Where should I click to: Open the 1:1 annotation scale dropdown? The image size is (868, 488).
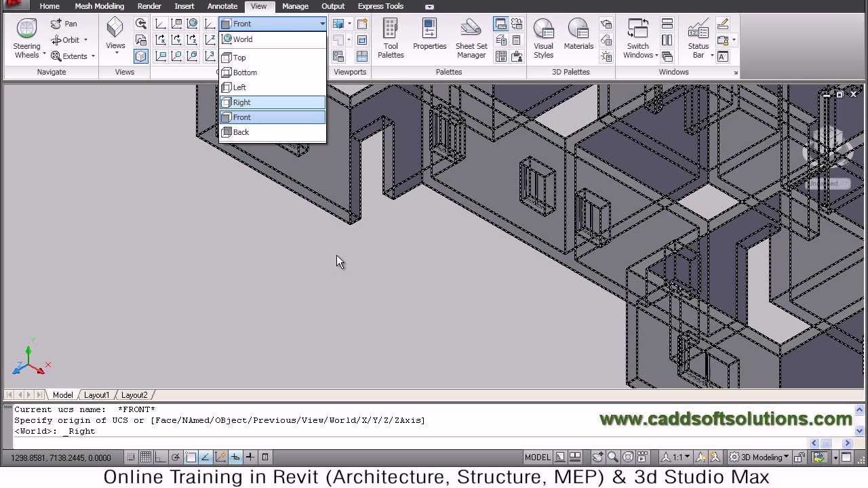[x=675, y=457]
